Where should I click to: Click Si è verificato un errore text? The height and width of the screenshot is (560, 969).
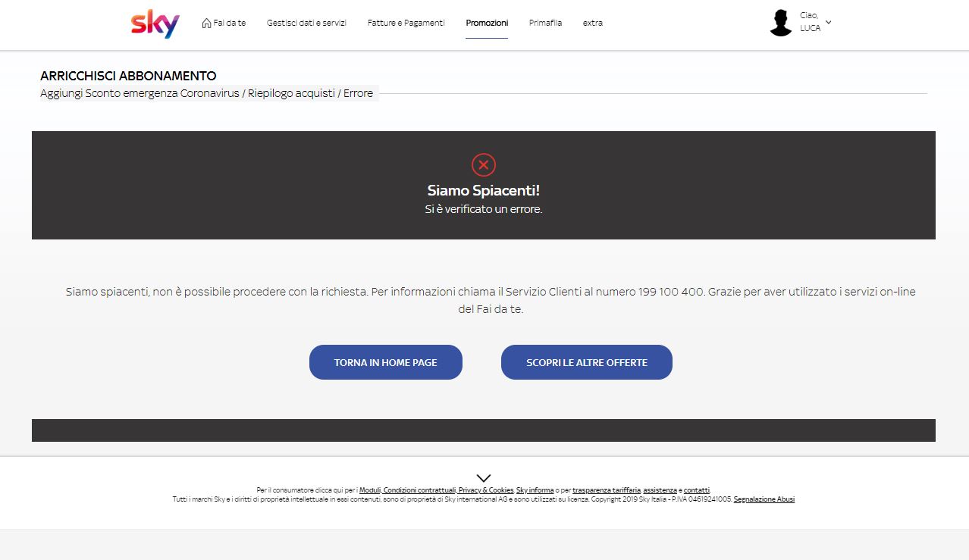coord(484,209)
